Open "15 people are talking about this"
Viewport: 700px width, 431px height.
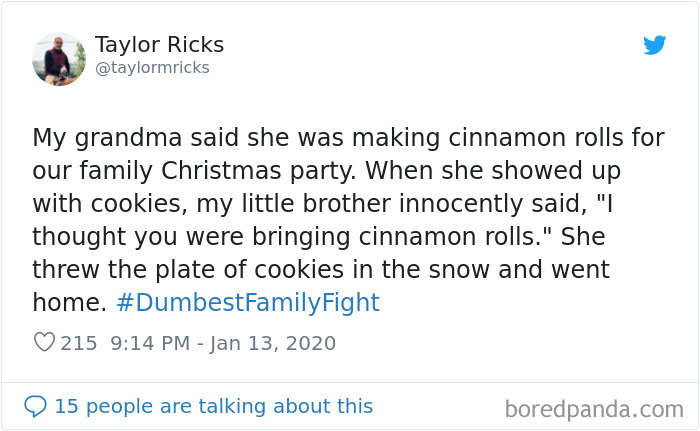[213, 406]
